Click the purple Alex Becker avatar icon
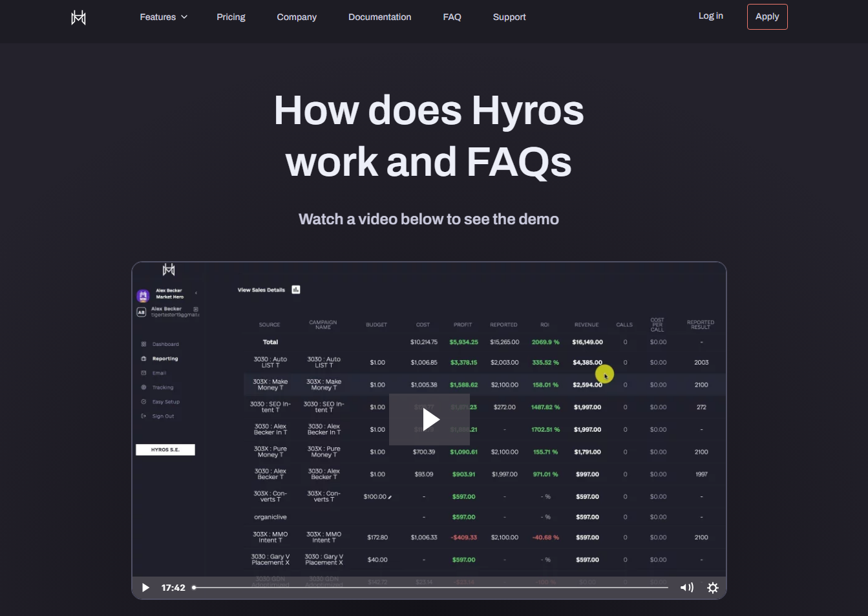The width and height of the screenshot is (868, 616). 143,296
